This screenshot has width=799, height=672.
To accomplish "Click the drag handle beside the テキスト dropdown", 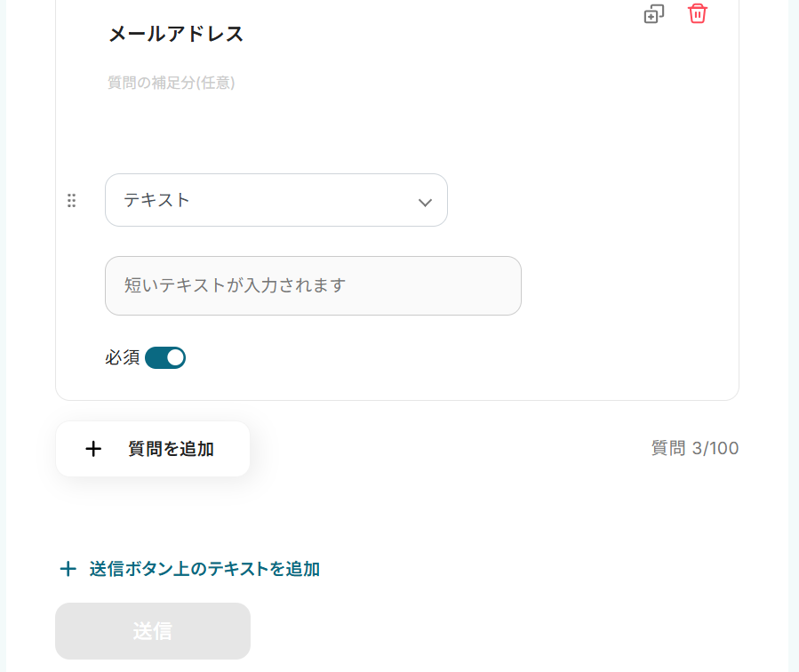I will [x=72, y=201].
